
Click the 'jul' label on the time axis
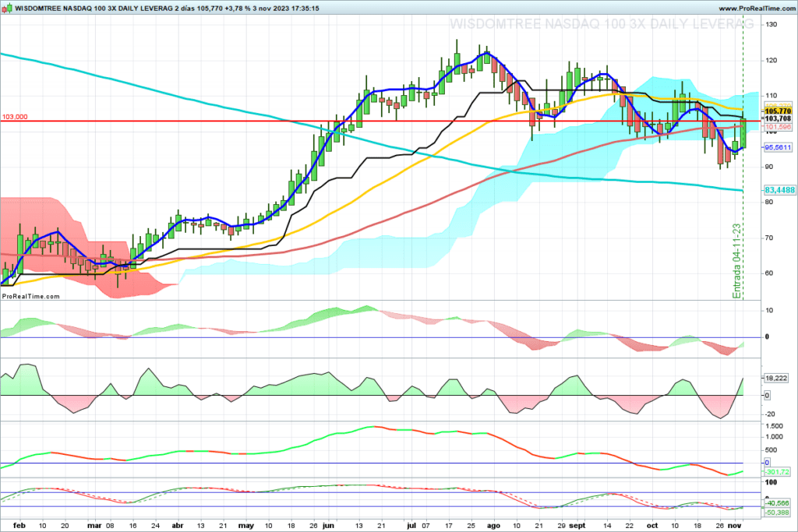click(x=411, y=526)
